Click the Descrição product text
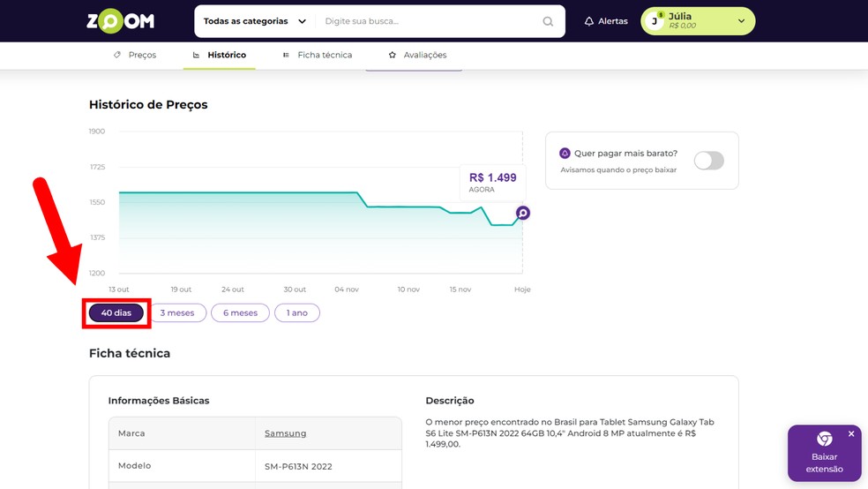 (x=570, y=433)
